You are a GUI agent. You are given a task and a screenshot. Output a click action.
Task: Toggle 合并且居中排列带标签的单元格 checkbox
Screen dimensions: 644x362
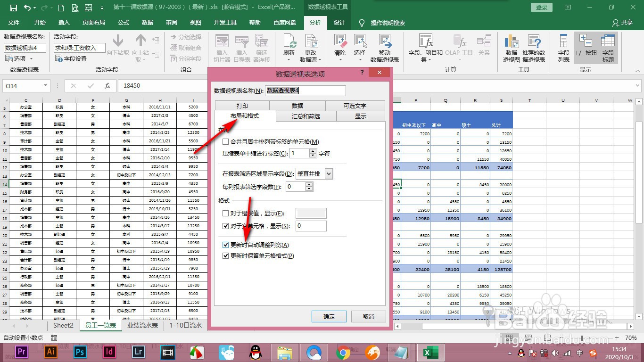coord(225,142)
